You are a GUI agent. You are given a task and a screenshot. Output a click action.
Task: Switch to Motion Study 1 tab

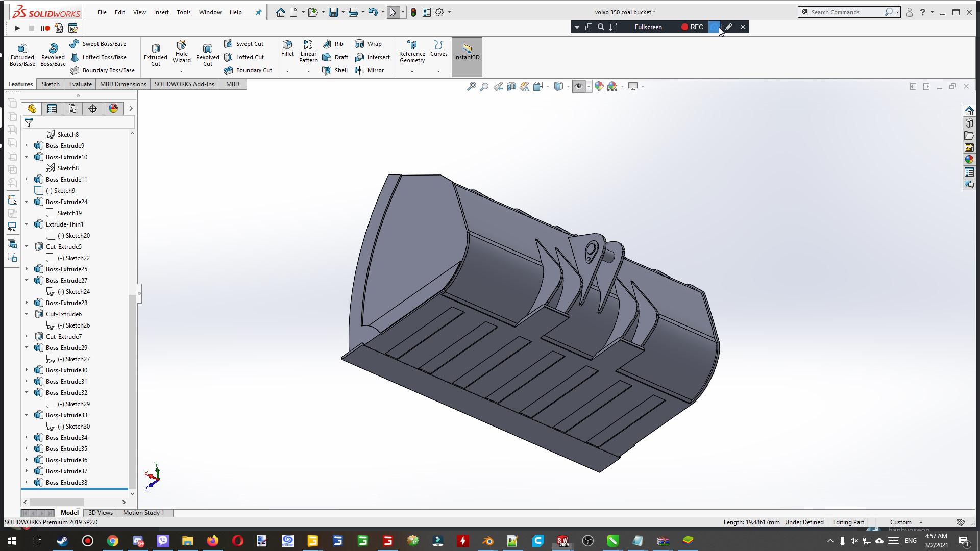143,513
